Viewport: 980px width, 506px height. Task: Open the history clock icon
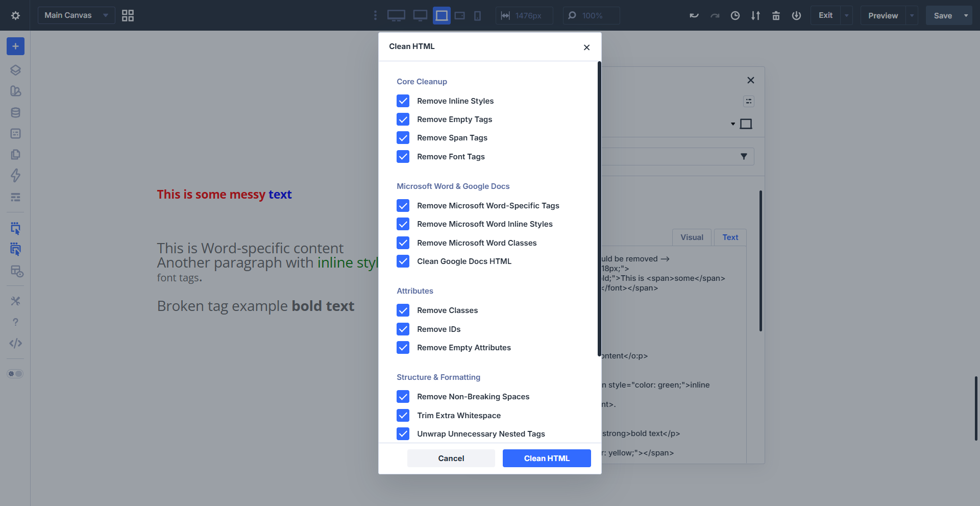point(735,15)
